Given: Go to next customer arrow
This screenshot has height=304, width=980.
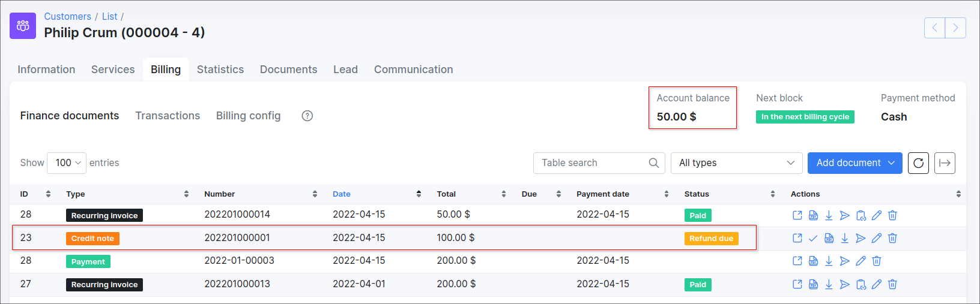Looking at the screenshot, I should pos(955,28).
